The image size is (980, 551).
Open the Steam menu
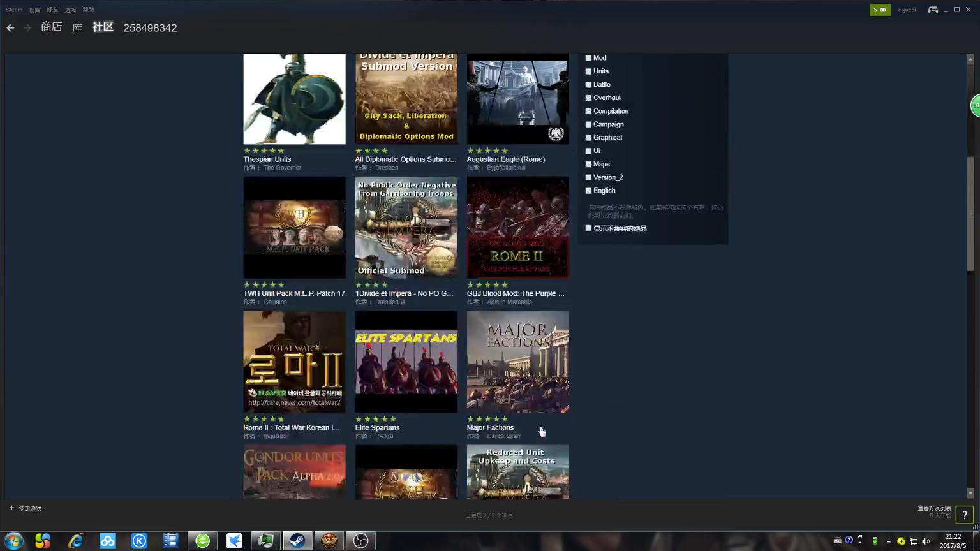[x=14, y=10]
